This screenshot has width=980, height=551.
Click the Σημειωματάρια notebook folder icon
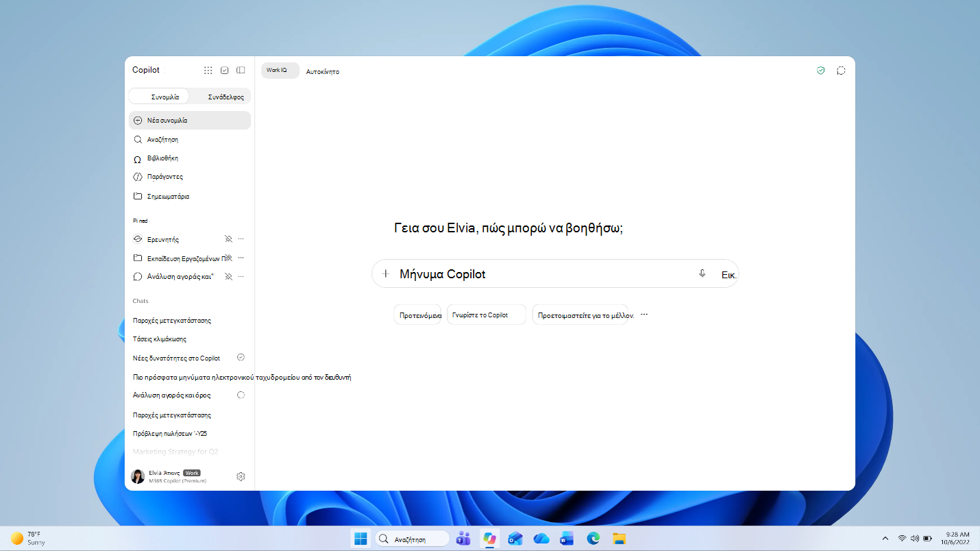(x=138, y=196)
